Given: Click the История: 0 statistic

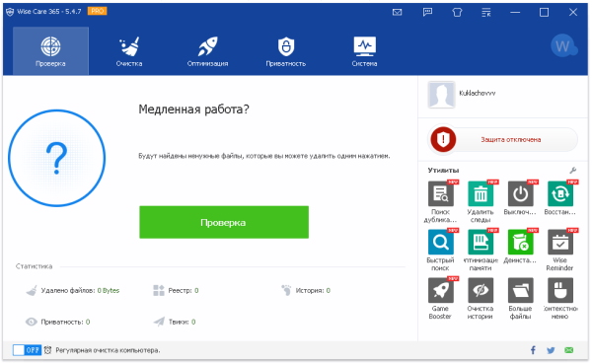Looking at the screenshot, I should click(x=306, y=290).
